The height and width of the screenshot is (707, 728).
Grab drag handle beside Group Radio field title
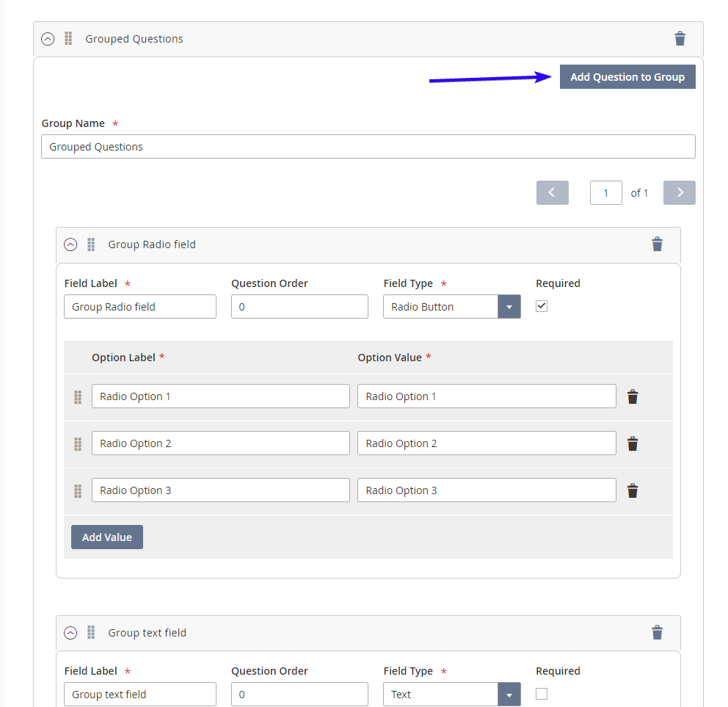(91, 244)
